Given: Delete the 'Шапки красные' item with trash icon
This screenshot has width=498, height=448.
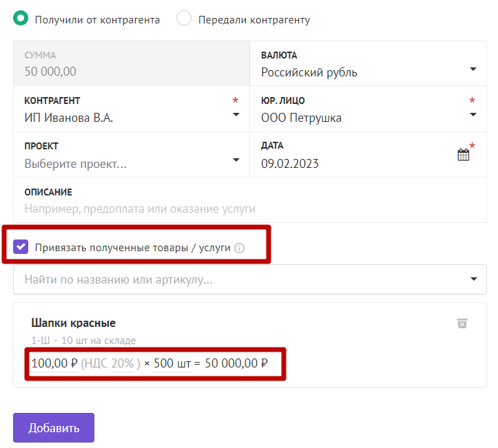Looking at the screenshot, I should (462, 323).
